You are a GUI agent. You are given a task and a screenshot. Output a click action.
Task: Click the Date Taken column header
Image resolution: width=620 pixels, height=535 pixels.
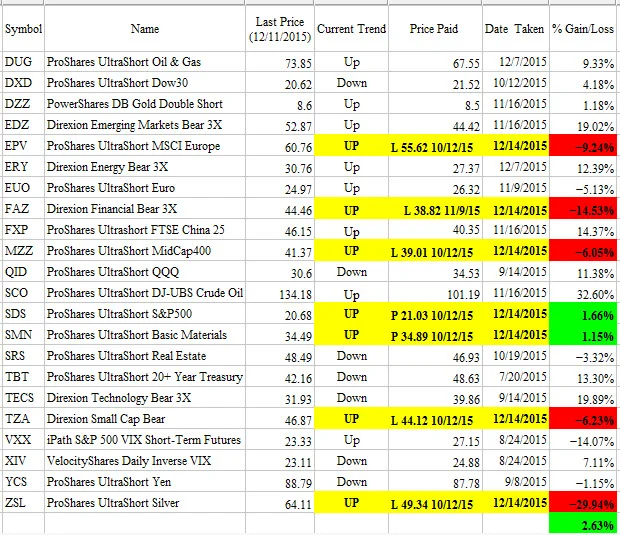[516, 28]
